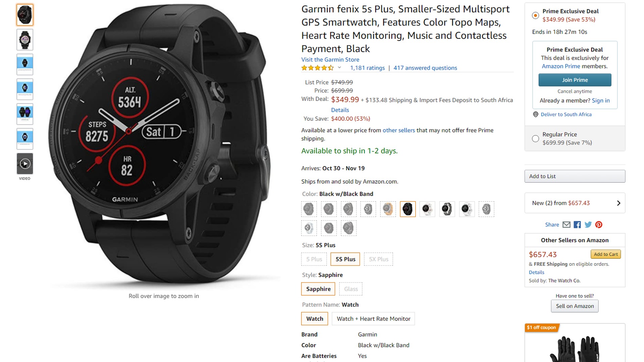
Task: Add The Watch Co. offer to cart
Action: coord(606,254)
